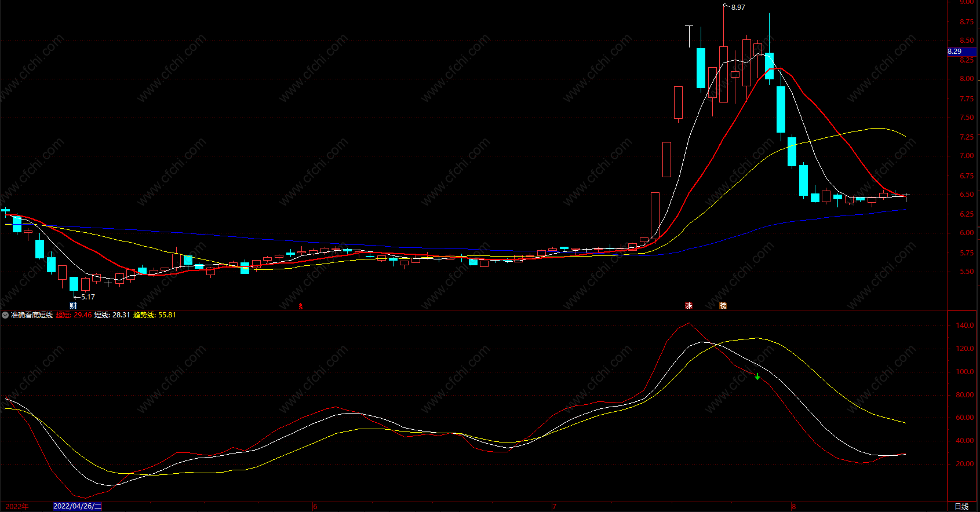The height and width of the screenshot is (512, 980).
Task: Click the 准确看底短线 indicator name
Action: point(32,315)
